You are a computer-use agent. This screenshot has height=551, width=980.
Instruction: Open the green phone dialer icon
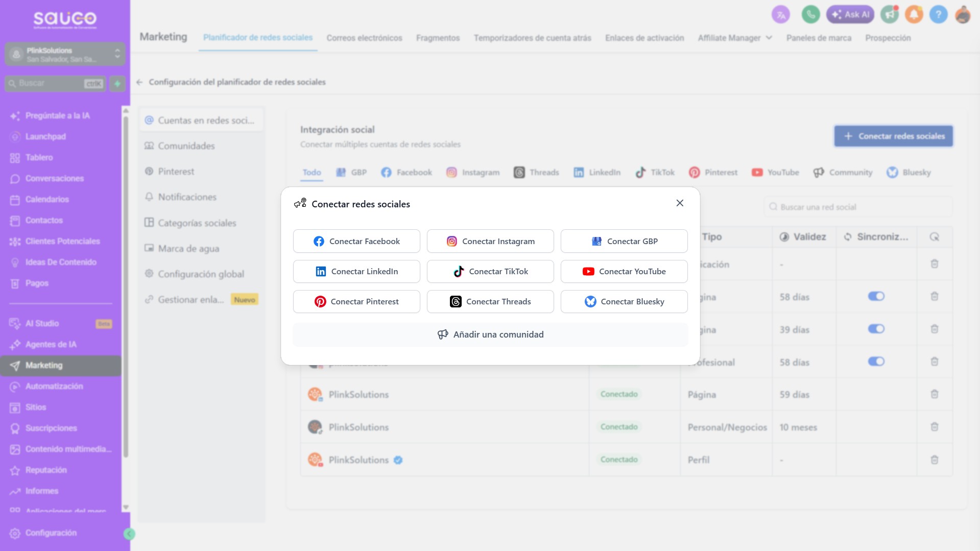(810, 15)
